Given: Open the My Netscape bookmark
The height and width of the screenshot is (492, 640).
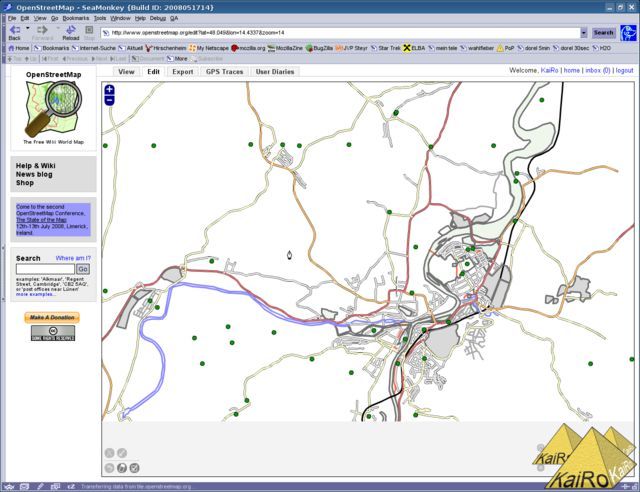Looking at the screenshot, I should pyautogui.click(x=209, y=48).
